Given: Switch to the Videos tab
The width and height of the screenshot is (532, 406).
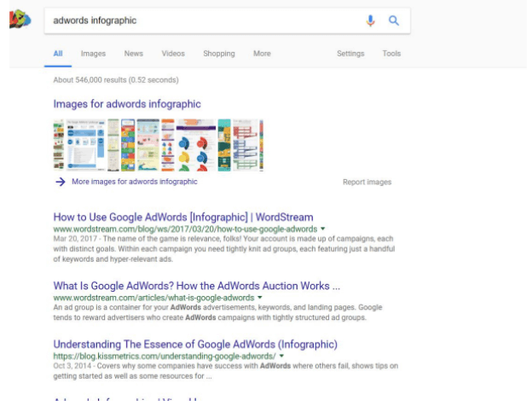Looking at the screenshot, I should tap(173, 54).
